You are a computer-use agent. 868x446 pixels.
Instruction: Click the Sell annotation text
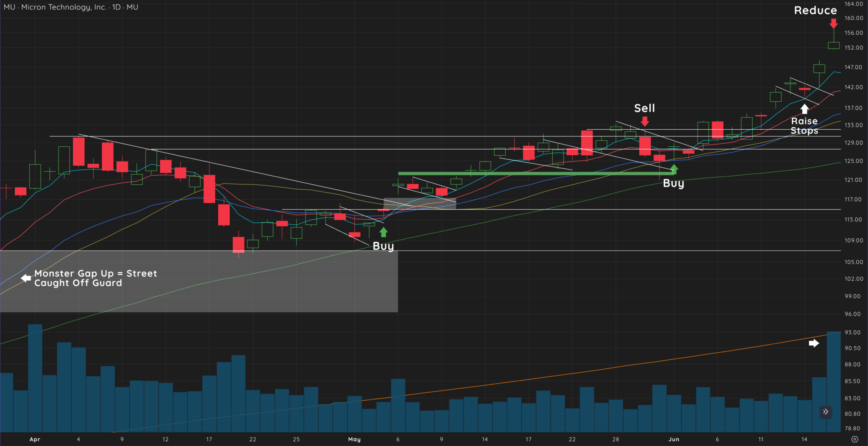pos(644,108)
